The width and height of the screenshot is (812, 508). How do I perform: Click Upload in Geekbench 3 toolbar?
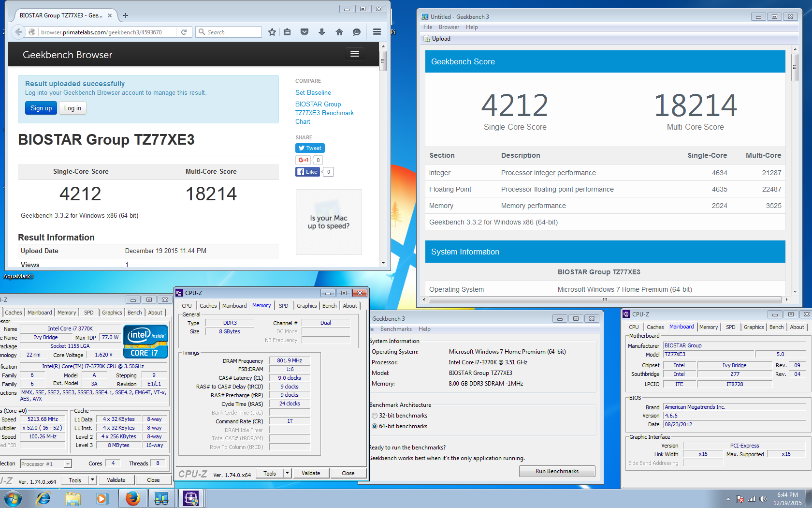click(x=437, y=39)
